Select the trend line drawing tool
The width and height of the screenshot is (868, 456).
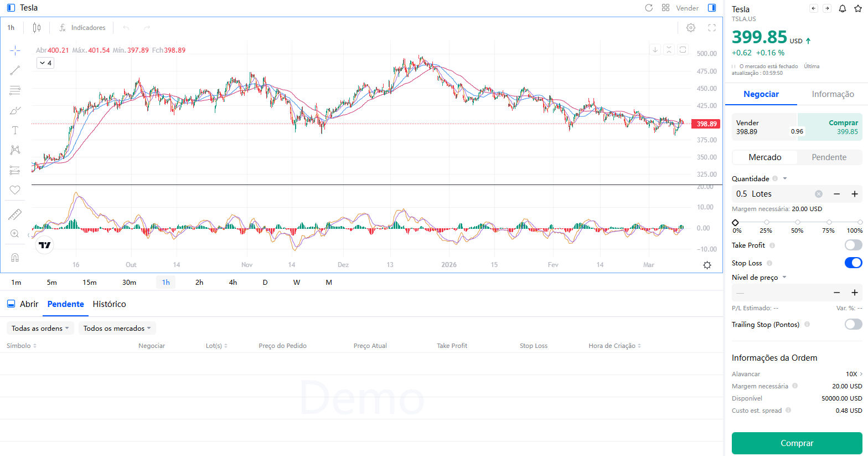pyautogui.click(x=15, y=70)
